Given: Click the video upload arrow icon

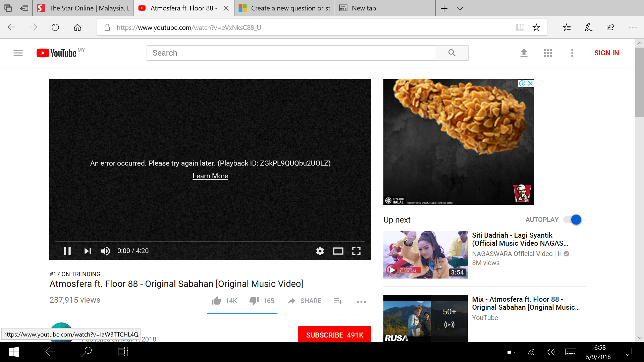Looking at the screenshot, I should point(524,53).
